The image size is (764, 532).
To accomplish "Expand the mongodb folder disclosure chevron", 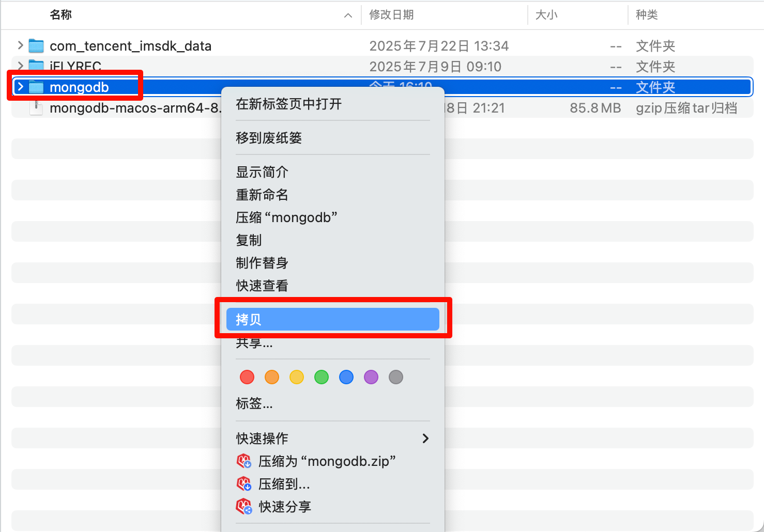I will click(x=20, y=87).
